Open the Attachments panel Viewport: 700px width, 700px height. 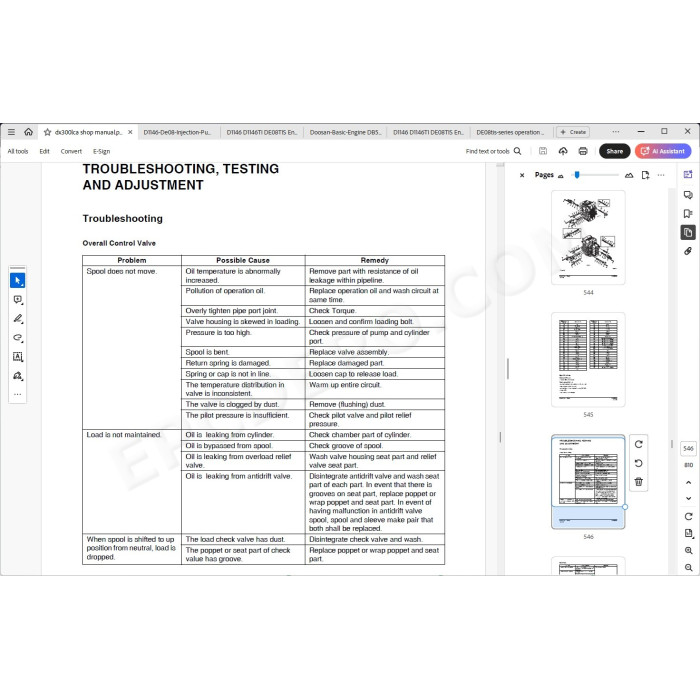[688, 251]
